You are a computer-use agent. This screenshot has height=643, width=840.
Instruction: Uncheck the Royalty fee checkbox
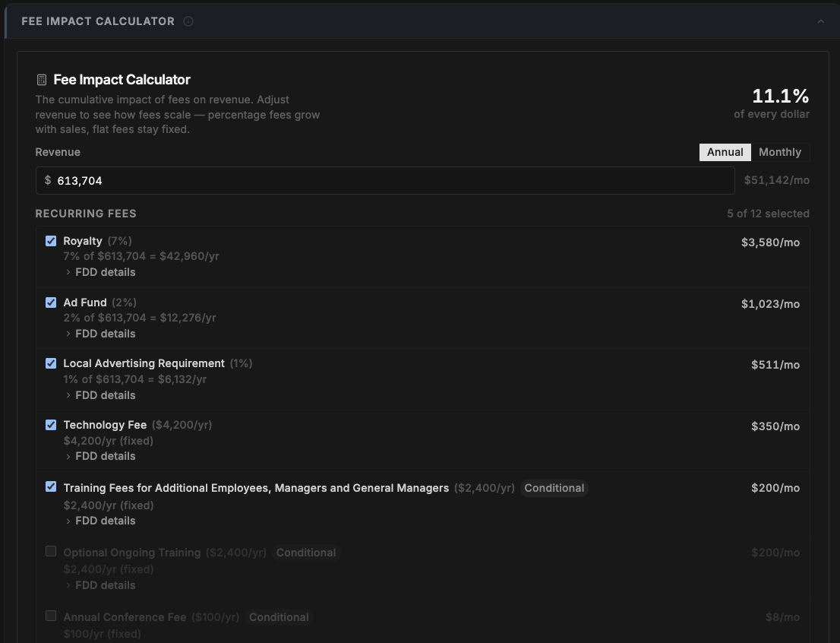pyautogui.click(x=51, y=241)
